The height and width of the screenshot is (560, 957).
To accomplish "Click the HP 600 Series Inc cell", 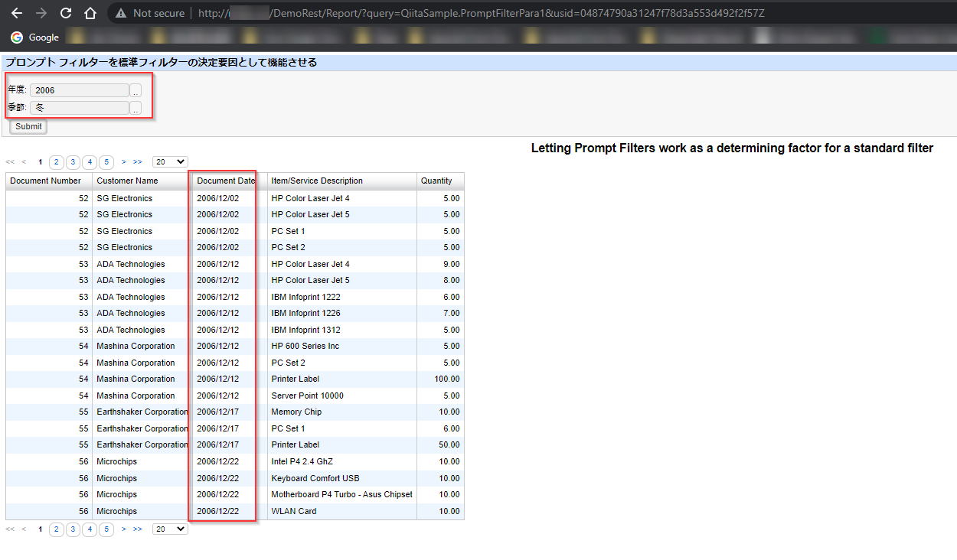I will coord(341,346).
